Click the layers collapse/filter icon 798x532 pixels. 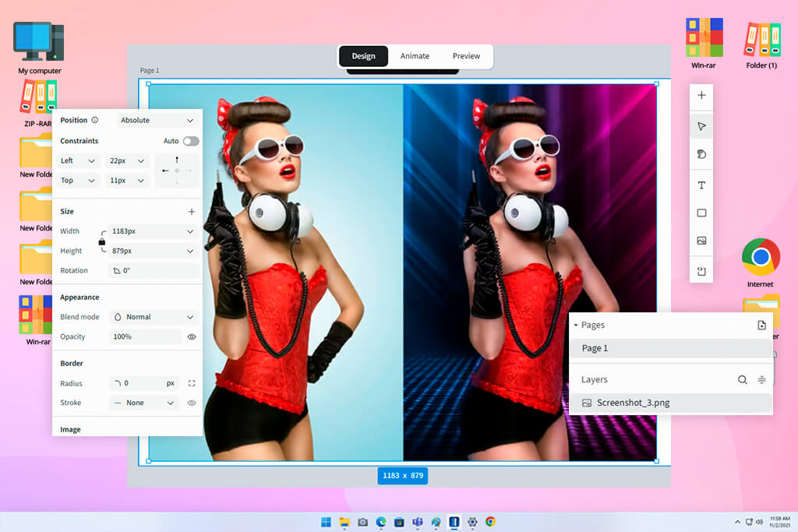(x=761, y=379)
